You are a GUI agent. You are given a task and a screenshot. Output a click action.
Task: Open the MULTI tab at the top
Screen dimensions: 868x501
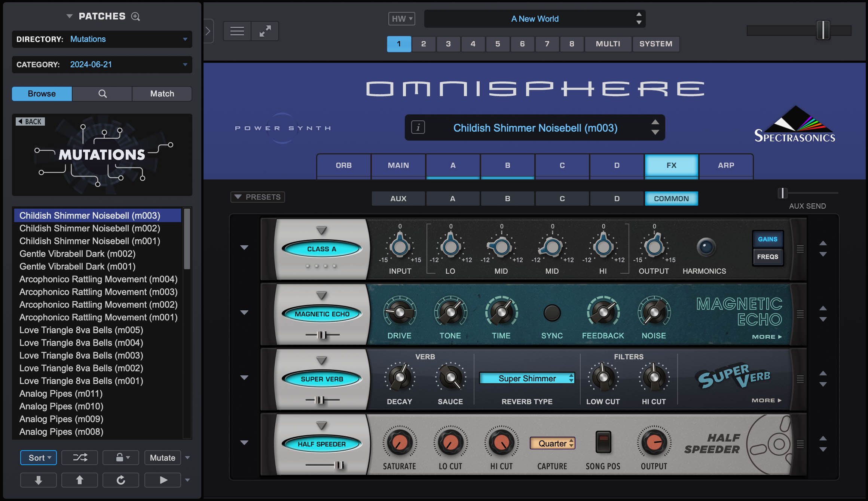[608, 44]
